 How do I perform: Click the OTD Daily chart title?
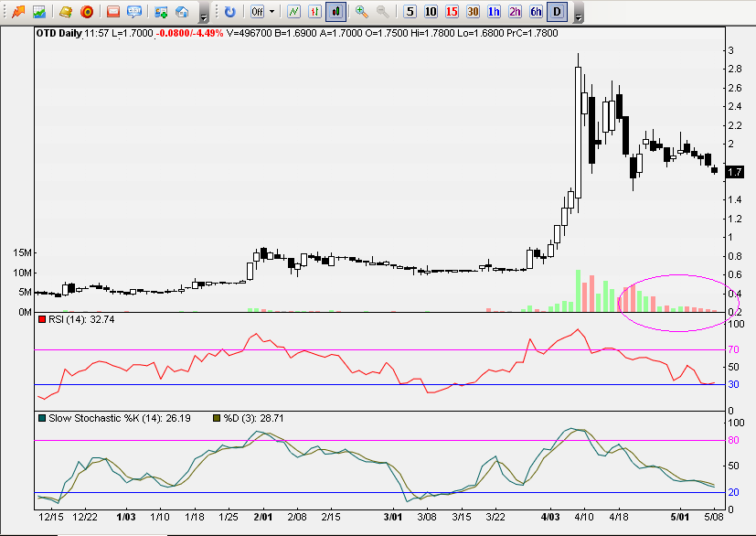pos(59,33)
